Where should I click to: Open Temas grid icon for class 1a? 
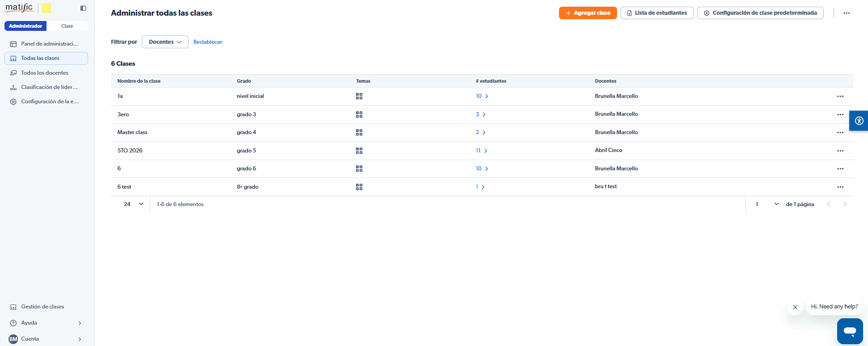pyautogui.click(x=359, y=96)
